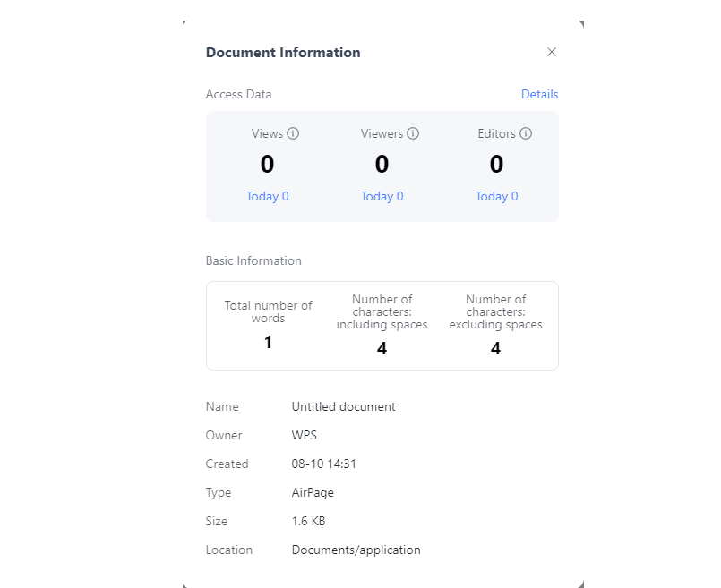This screenshot has width=721, height=588.
Task: Open Today 0 under Views
Action: pyautogui.click(x=267, y=197)
